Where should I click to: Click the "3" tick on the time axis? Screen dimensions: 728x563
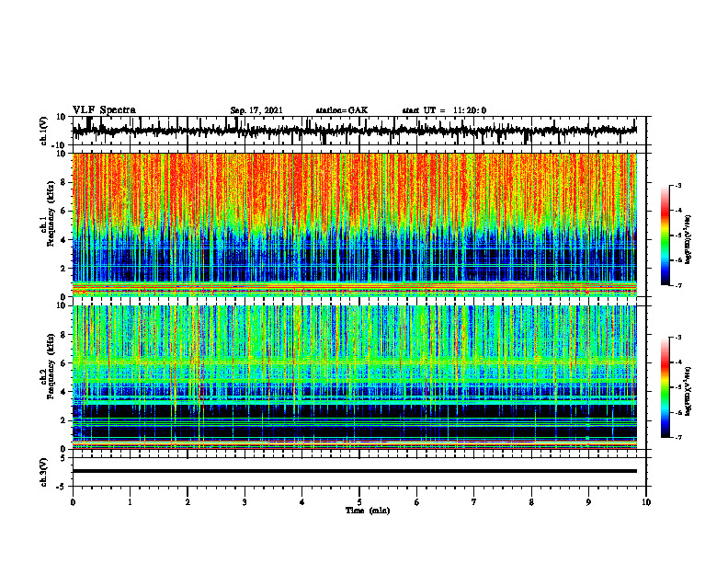[x=245, y=502]
